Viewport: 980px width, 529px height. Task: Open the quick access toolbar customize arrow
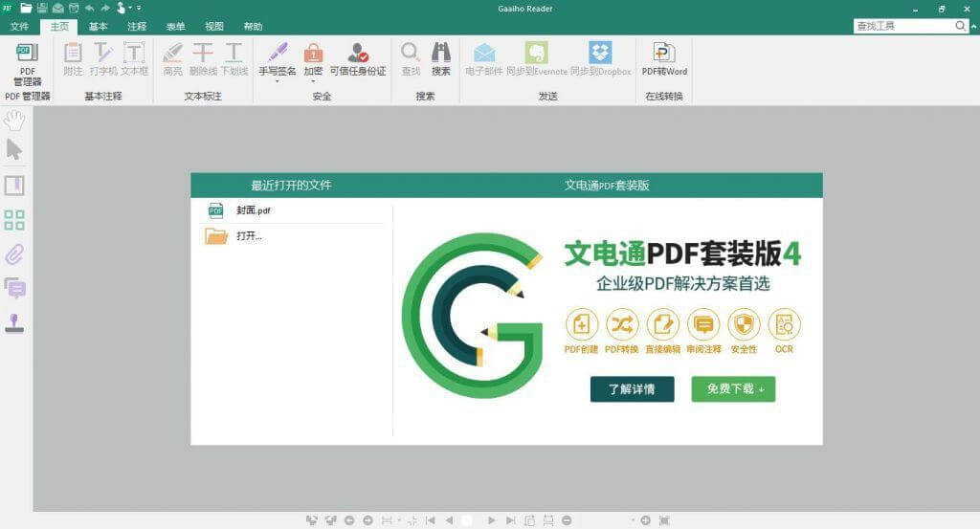139,8
